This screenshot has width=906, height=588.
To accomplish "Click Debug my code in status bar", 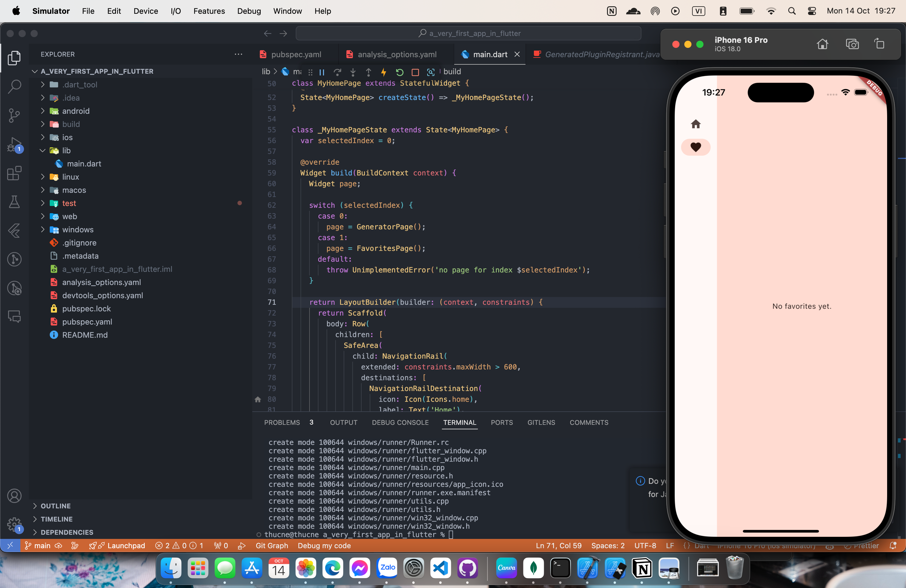I will tap(324, 545).
